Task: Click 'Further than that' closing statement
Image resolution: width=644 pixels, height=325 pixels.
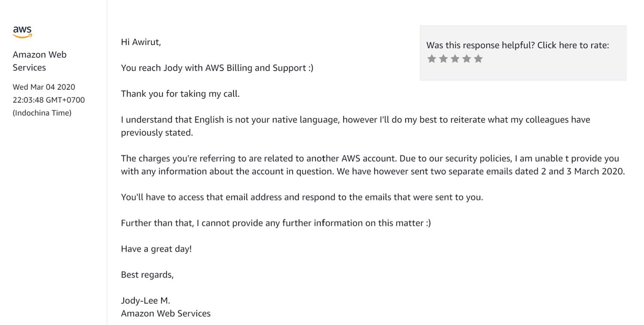Action: [x=276, y=223]
